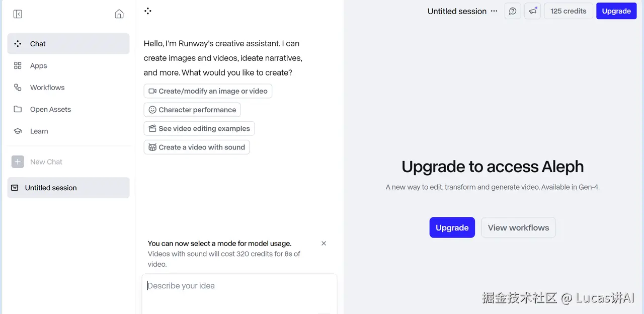
Task: Focus the Describe your idea field
Action: [x=239, y=286]
